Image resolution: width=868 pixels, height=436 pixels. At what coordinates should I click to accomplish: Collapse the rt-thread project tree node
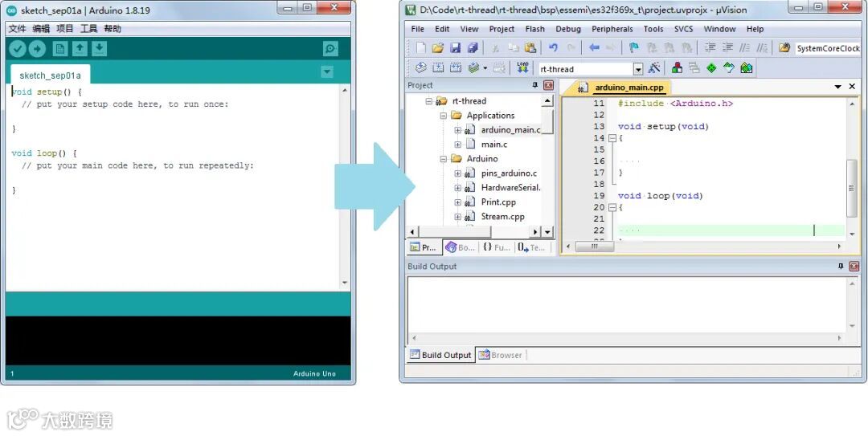428,101
